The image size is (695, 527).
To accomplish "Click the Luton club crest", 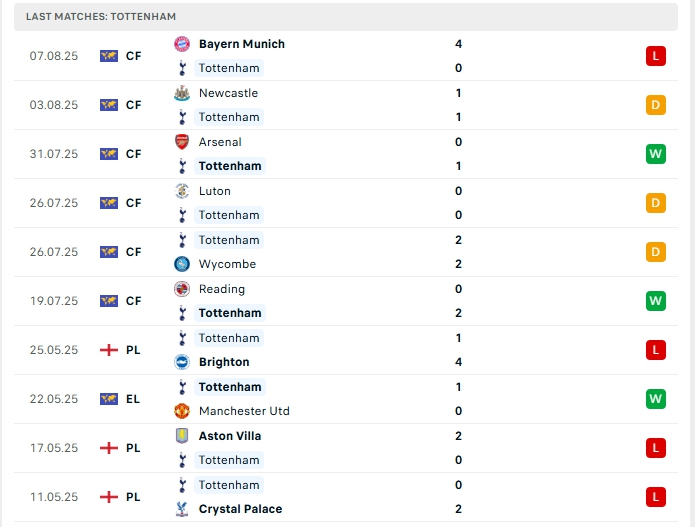I will tap(182, 191).
